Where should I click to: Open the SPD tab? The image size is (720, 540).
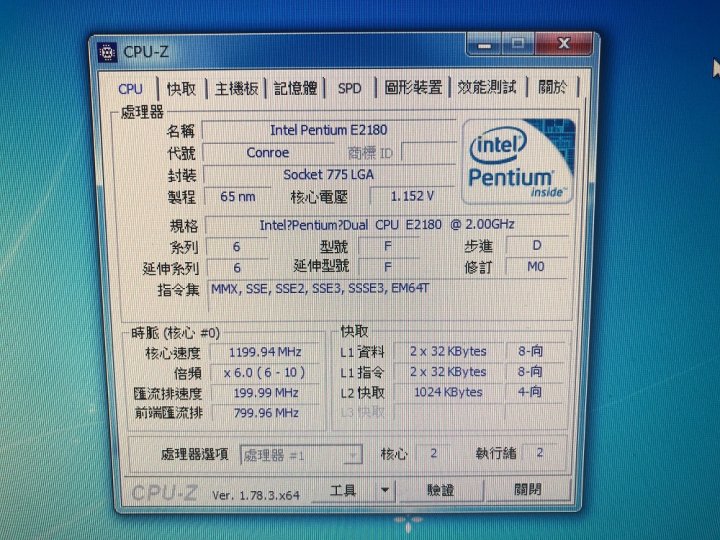pyautogui.click(x=349, y=88)
